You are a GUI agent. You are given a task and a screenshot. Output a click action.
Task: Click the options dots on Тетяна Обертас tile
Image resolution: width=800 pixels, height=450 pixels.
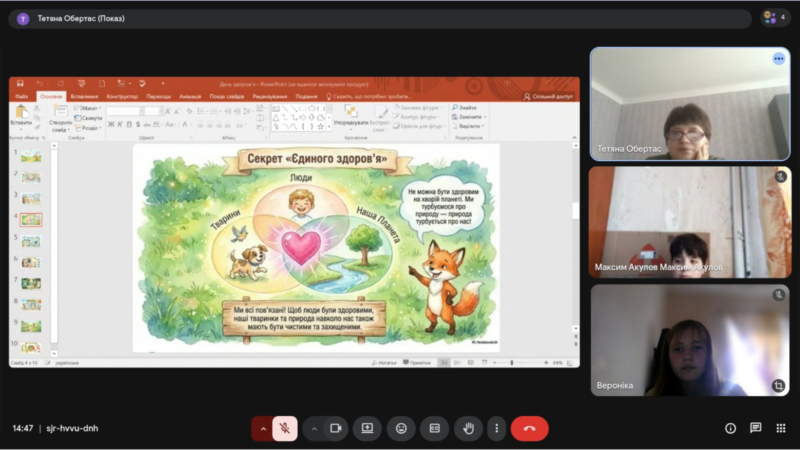coord(778,59)
